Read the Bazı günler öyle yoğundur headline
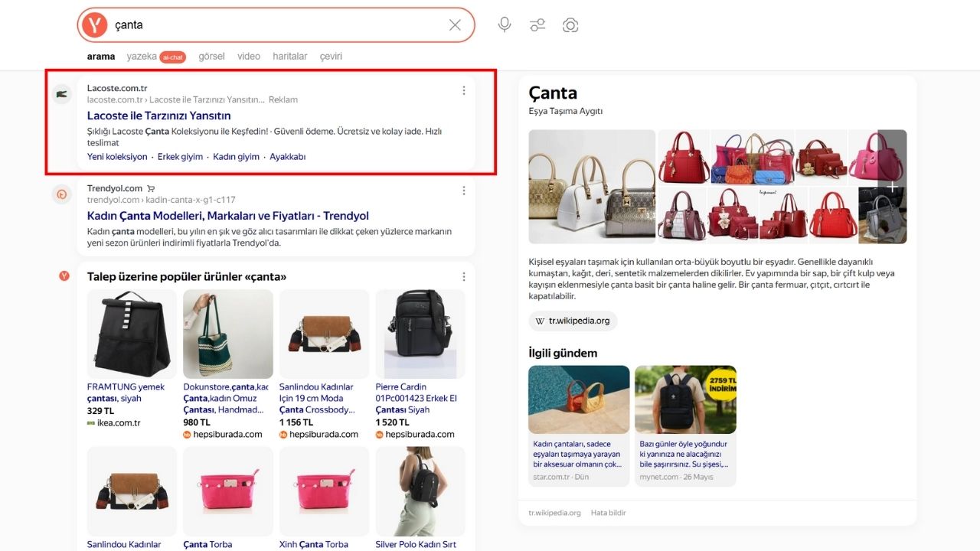This screenshot has width=980, height=551. [684, 454]
